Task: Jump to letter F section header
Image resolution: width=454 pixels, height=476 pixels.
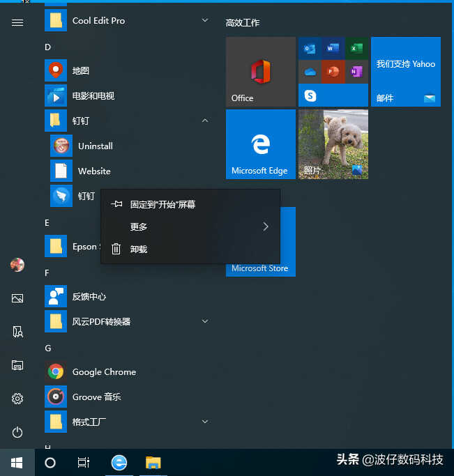Action: [47, 273]
